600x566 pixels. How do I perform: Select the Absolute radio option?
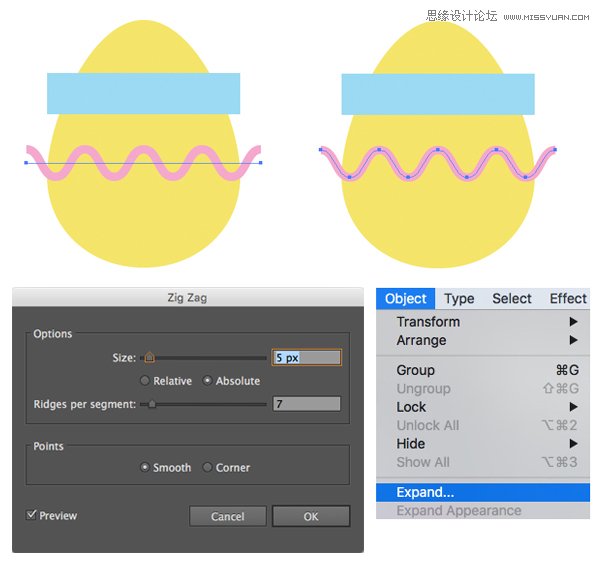tap(208, 381)
